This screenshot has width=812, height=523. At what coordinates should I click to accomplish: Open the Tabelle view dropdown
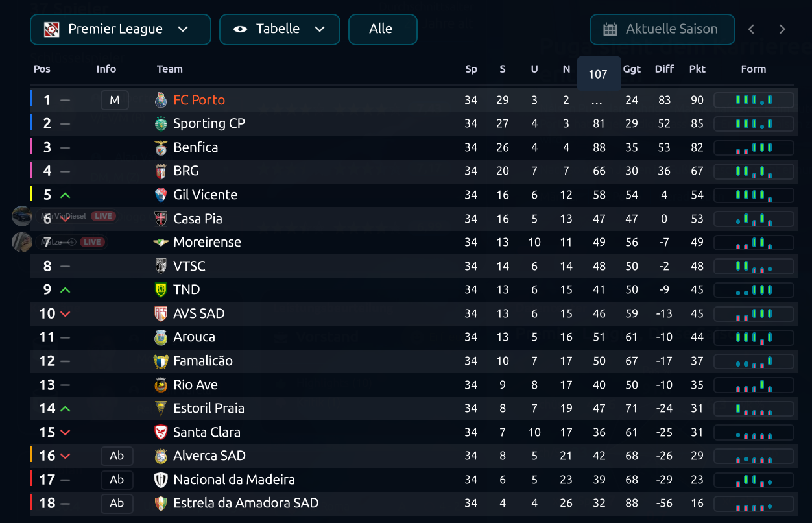click(x=280, y=29)
